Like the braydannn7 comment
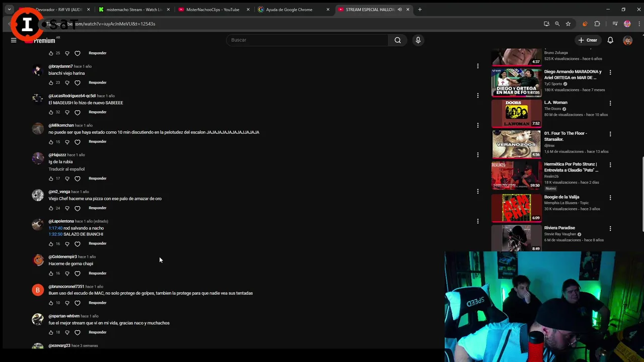Screen dimensions: 644x362 pos(51,82)
